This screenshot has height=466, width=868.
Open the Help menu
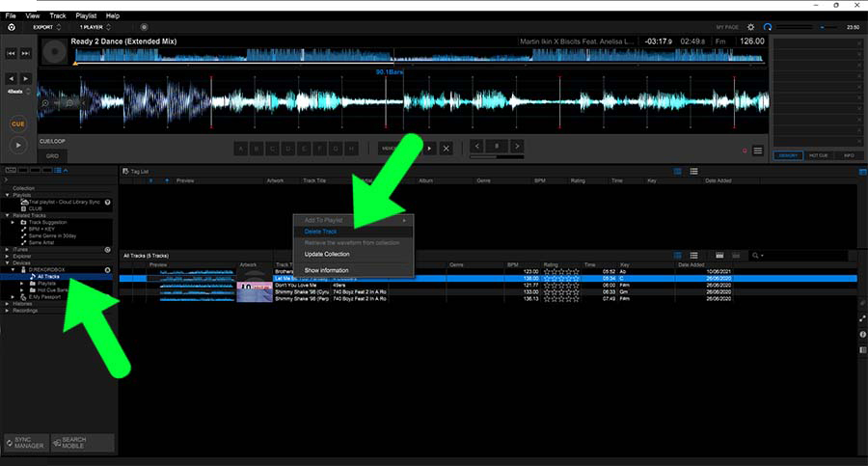pyautogui.click(x=113, y=15)
